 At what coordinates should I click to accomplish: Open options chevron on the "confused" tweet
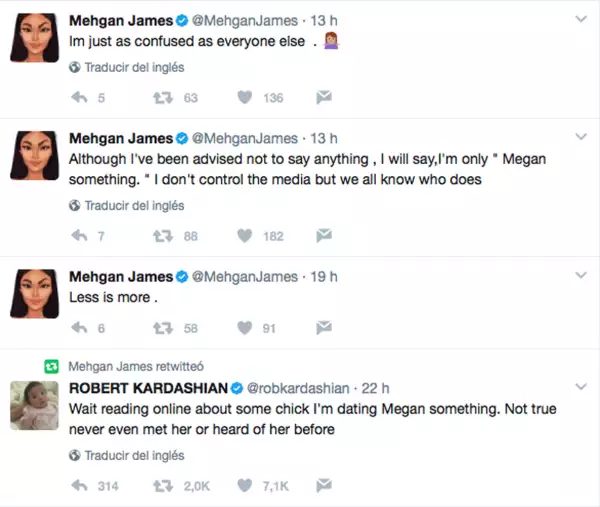[x=581, y=20]
